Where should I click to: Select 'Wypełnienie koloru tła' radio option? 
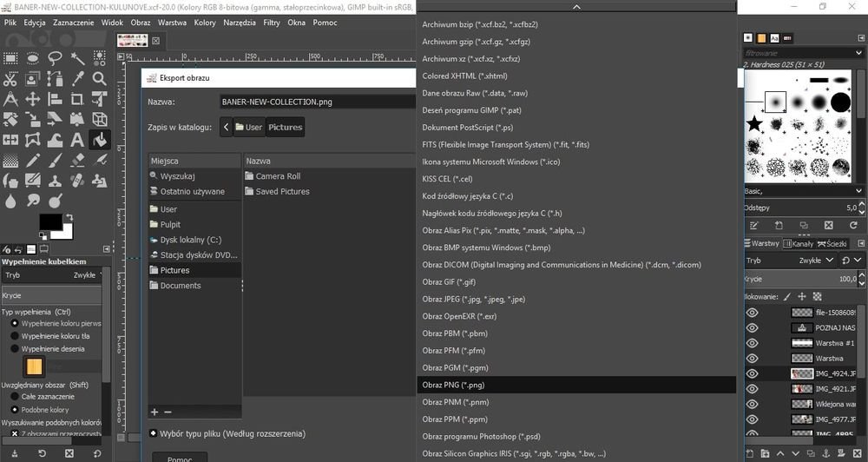(x=15, y=336)
